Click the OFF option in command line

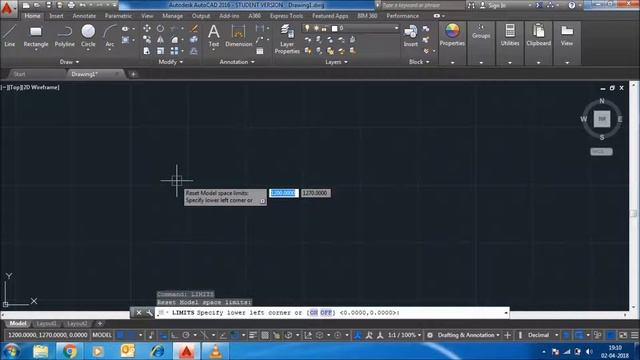(x=326, y=313)
